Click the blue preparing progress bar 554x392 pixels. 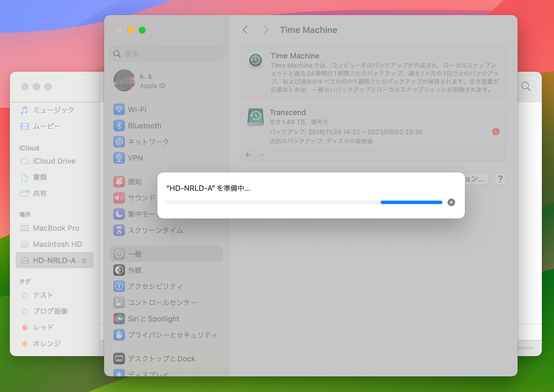304,202
